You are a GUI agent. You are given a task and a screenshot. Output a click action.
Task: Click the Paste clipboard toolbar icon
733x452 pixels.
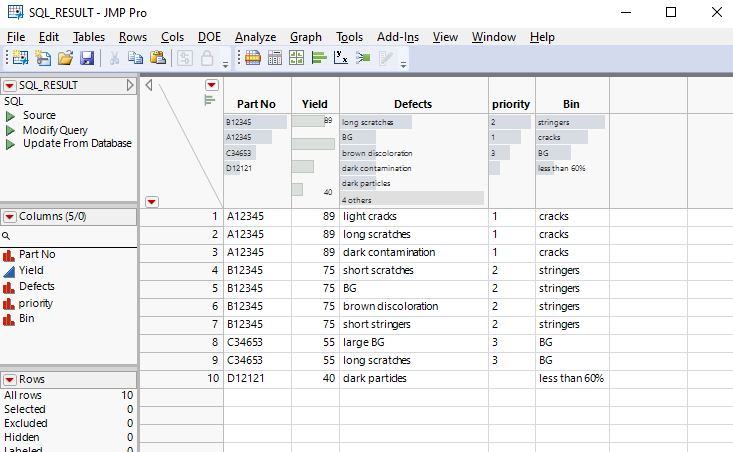(159, 59)
